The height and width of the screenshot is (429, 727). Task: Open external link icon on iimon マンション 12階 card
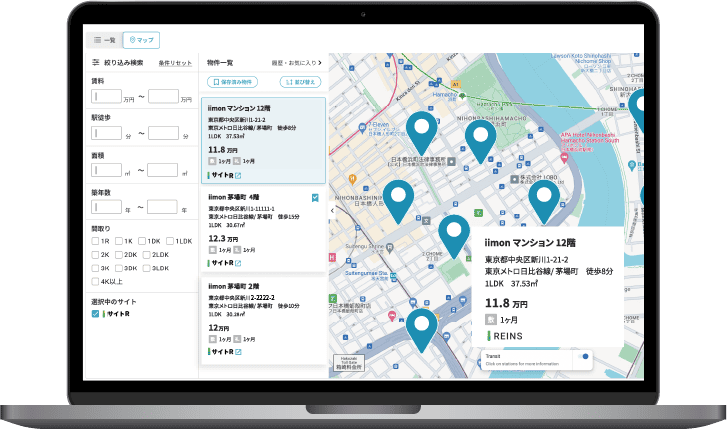pyautogui.click(x=238, y=176)
